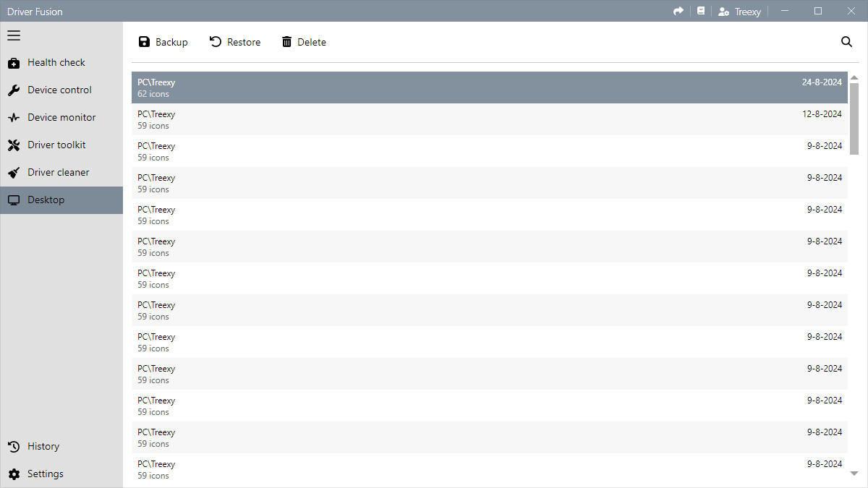Open the Treexy account menu

[739, 12]
